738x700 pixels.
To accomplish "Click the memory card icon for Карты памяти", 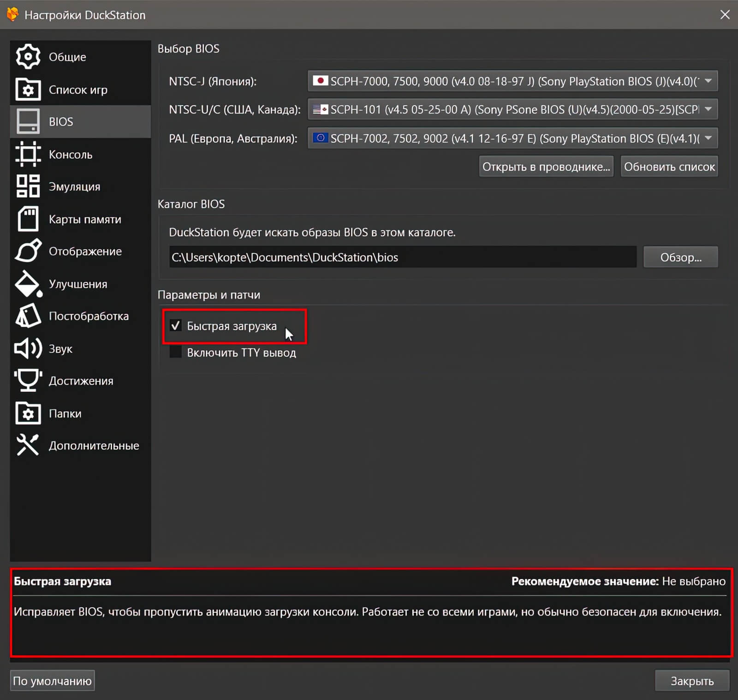I will 28,219.
